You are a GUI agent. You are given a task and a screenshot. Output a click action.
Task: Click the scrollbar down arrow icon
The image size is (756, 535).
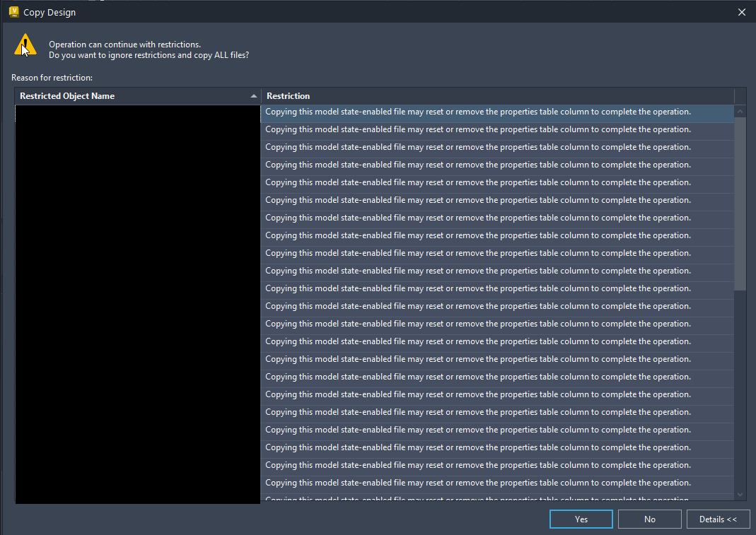click(x=740, y=495)
